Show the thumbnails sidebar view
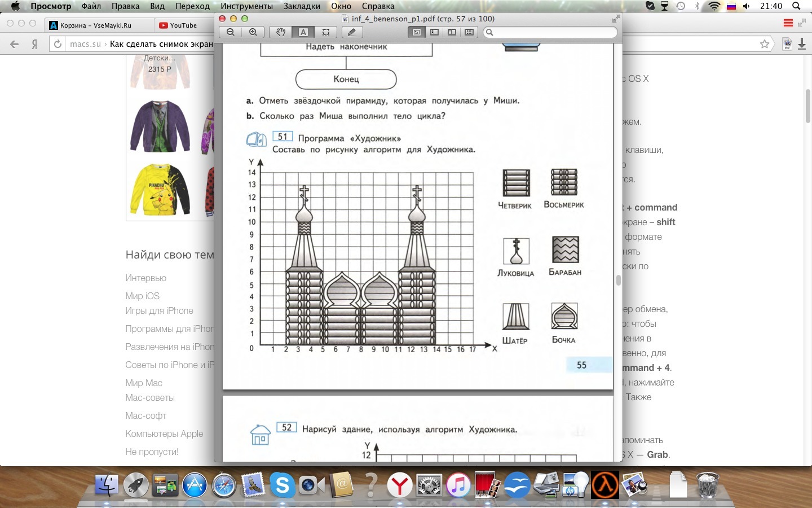 [434, 32]
